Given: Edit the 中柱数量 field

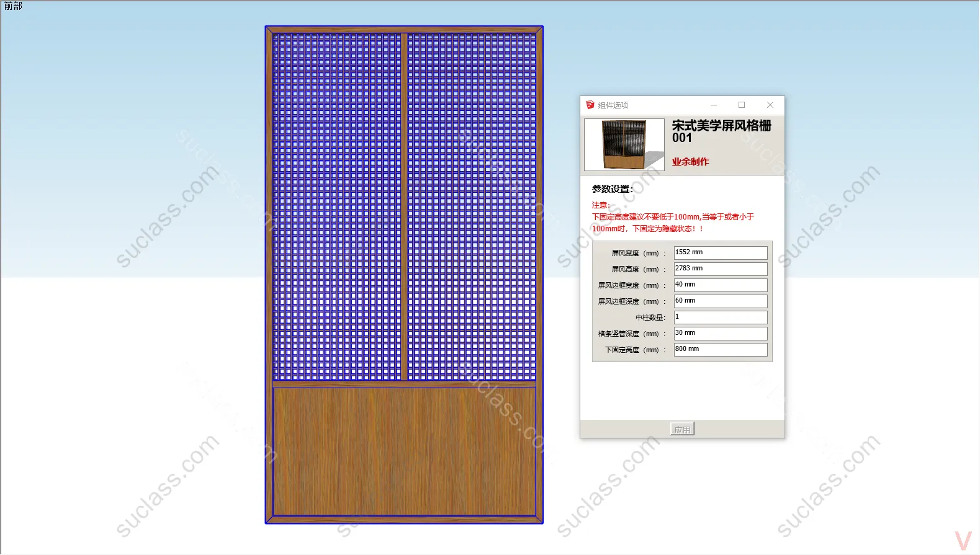Looking at the screenshot, I should (x=720, y=317).
